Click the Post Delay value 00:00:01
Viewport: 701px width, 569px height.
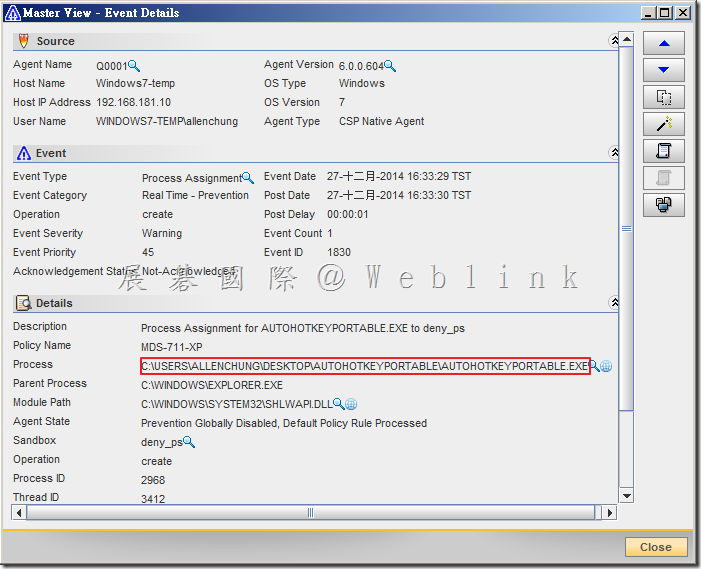click(348, 215)
